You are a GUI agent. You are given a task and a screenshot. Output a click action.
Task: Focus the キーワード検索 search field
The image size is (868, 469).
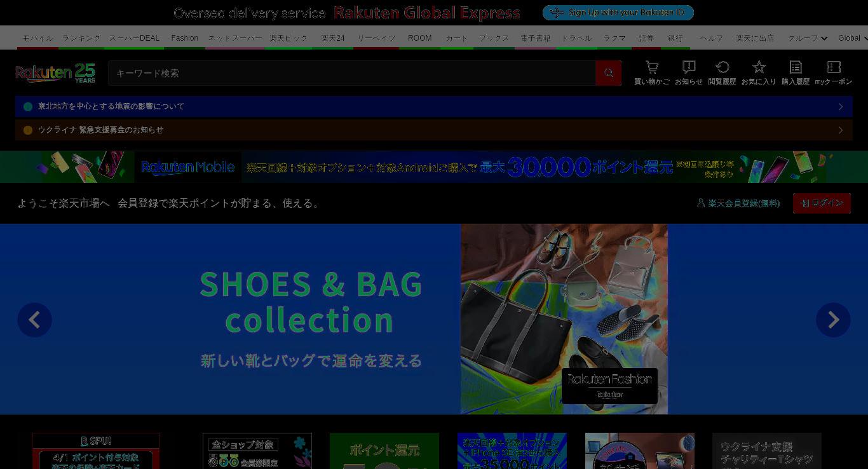coord(351,73)
